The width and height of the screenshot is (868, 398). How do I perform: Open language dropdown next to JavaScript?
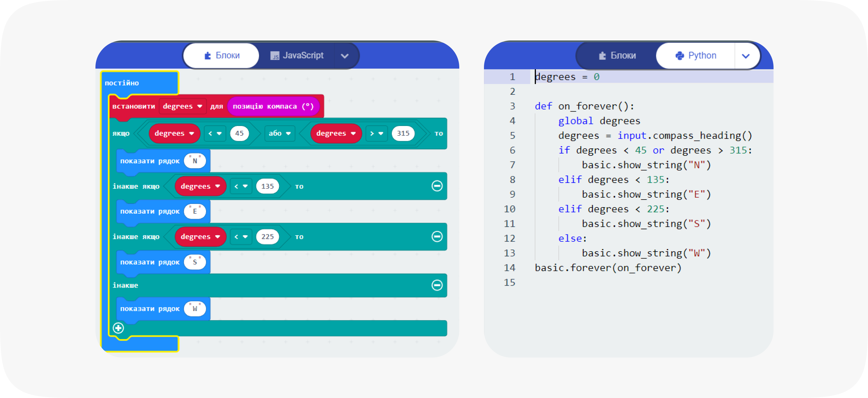[344, 56]
